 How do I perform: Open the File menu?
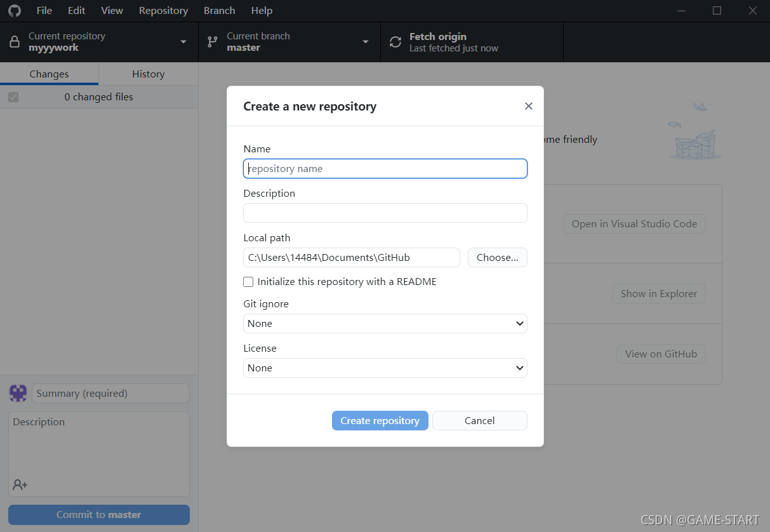pyautogui.click(x=44, y=11)
